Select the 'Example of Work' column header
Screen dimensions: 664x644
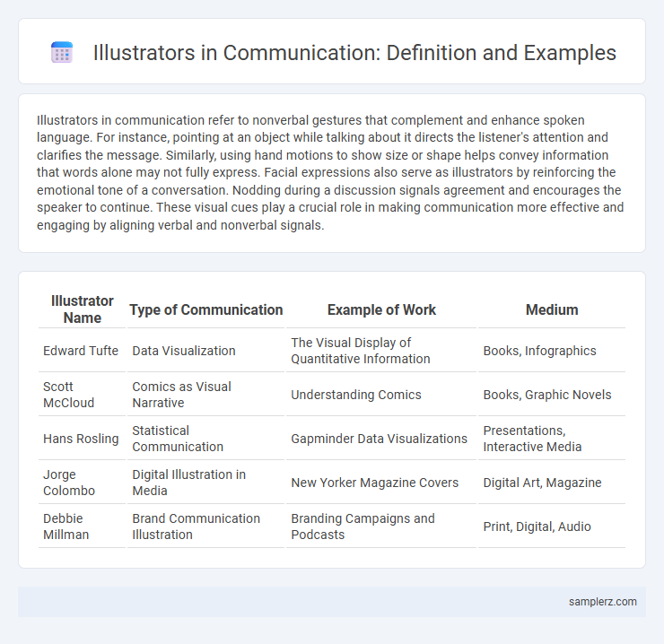(x=381, y=309)
